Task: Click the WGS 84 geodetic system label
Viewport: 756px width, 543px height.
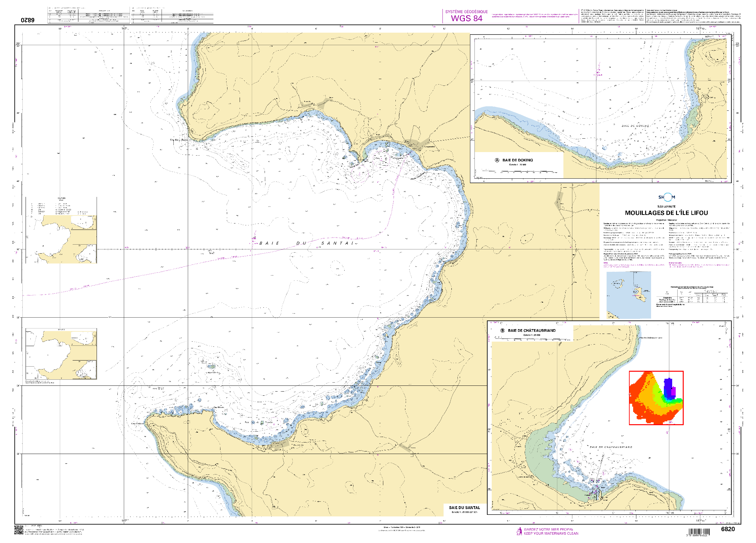Action: tap(466, 18)
